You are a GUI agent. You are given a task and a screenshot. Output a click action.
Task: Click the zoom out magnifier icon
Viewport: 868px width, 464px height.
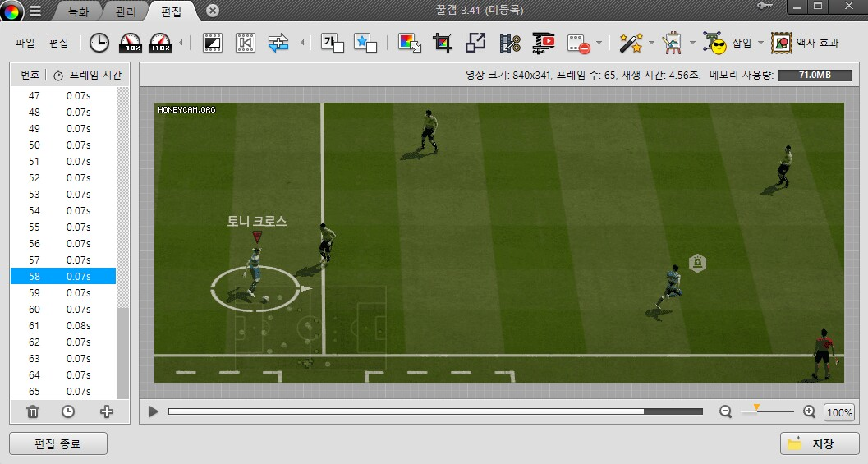click(725, 412)
